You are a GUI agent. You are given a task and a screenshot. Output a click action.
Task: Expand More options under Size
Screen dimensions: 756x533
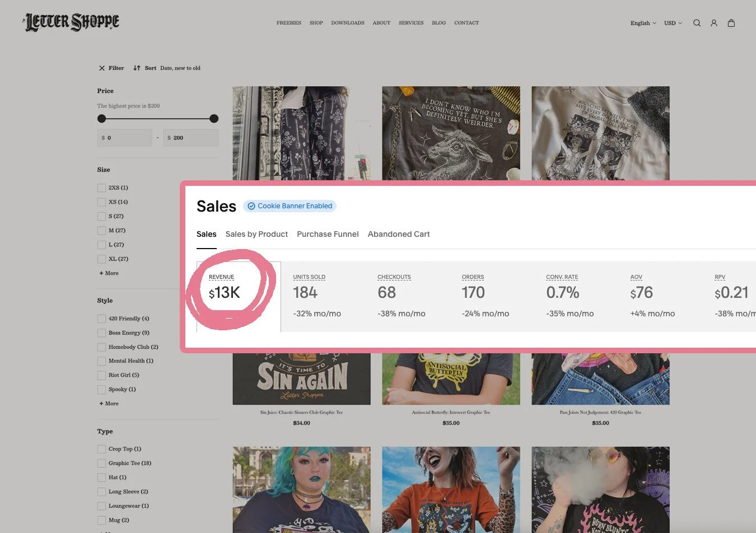[109, 273]
